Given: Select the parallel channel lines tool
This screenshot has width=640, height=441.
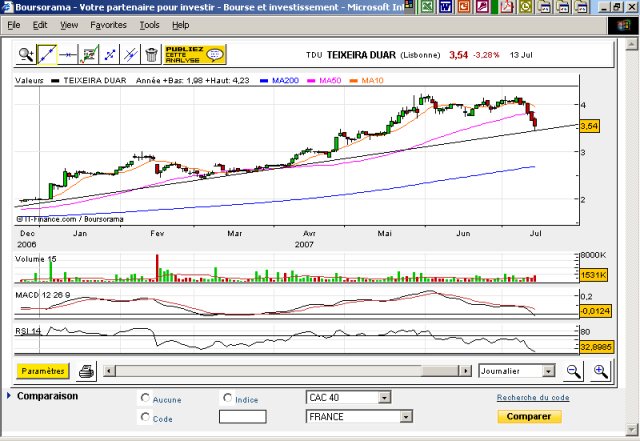Looking at the screenshot, I should (130, 54).
